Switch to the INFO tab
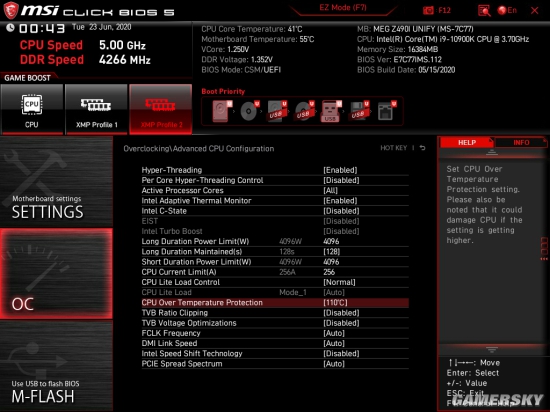This screenshot has height=412, width=550. [x=521, y=142]
